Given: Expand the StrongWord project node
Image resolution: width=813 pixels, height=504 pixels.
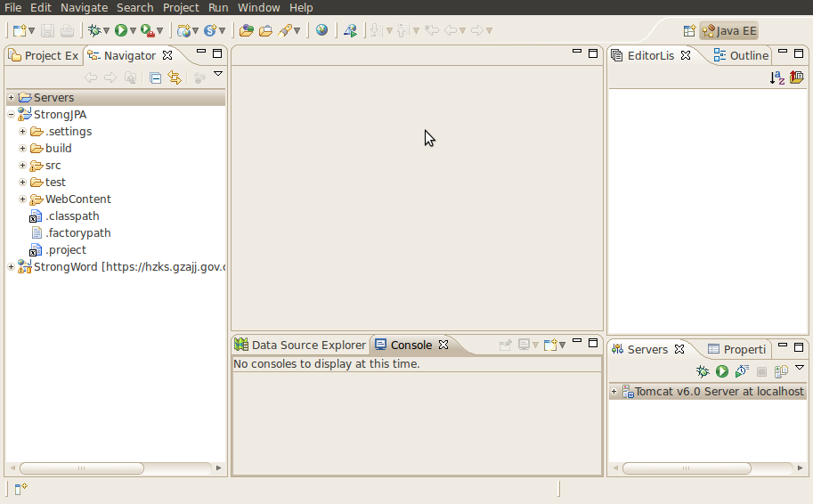Looking at the screenshot, I should pos(11,266).
